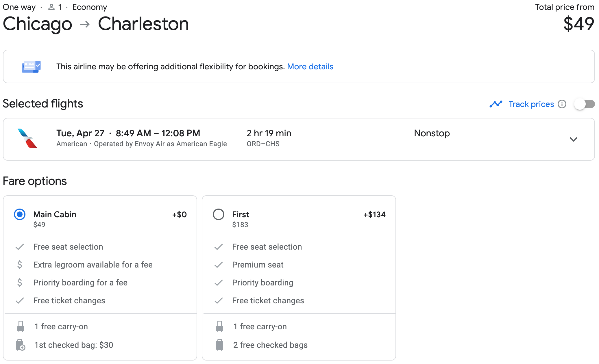599x364 pixels.
Task: Click the American Airlines logo icon
Action: pyautogui.click(x=28, y=139)
